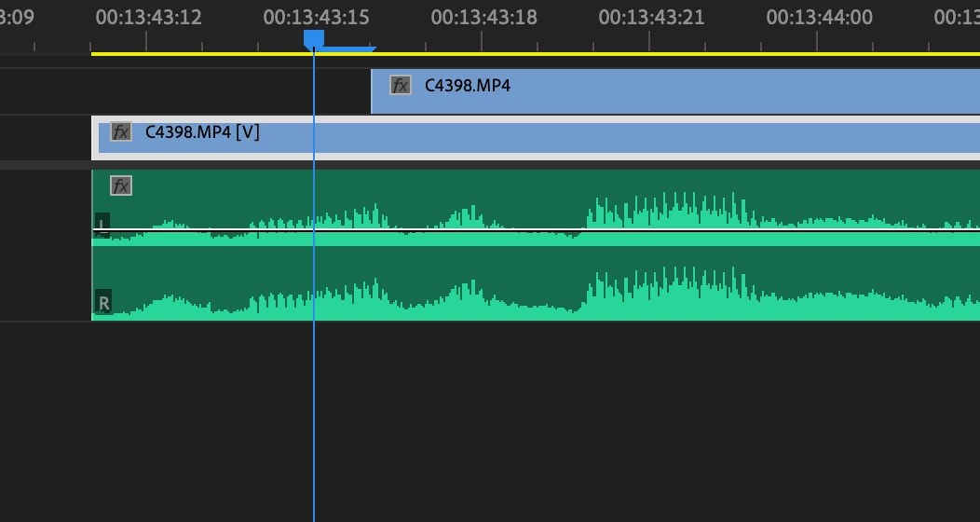
Task: Click the white audio volume rubber band line
Action: click(536, 230)
